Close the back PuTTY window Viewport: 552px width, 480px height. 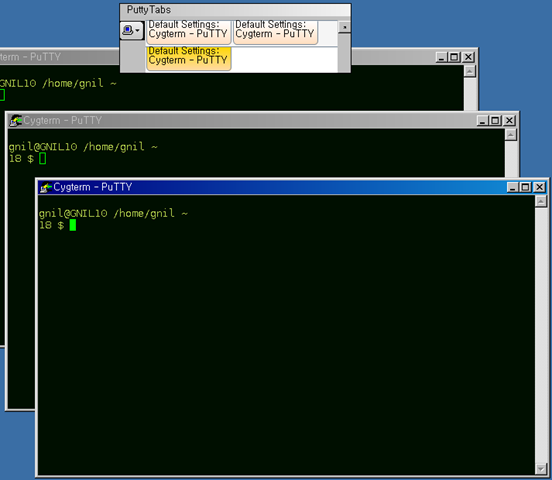pos(468,57)
